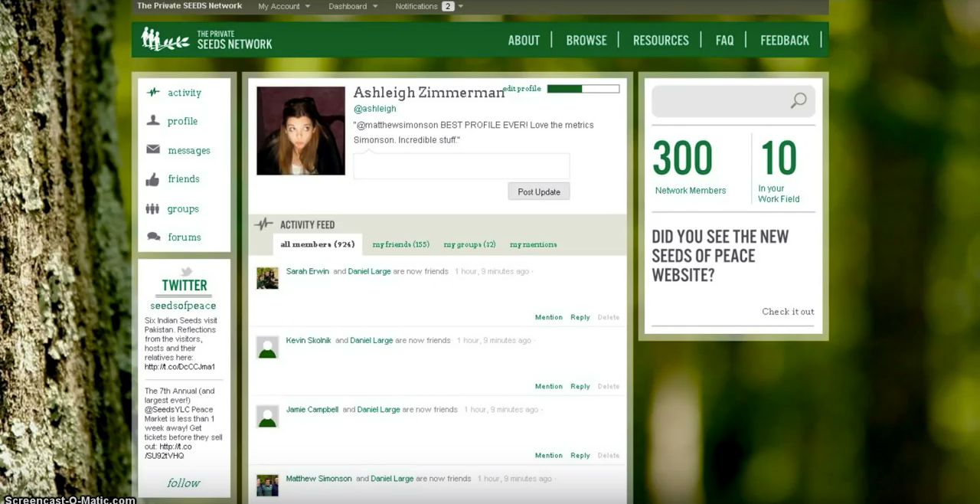Open the ABOUT page
The width and height of the screenshot is (980, 504).
pos(524,40)
